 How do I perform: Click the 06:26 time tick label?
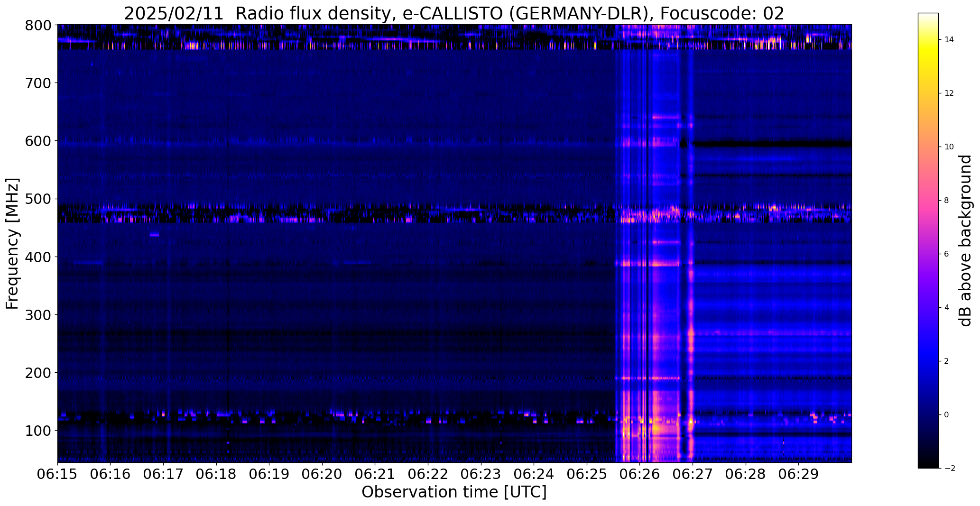[x=639, y=474]
